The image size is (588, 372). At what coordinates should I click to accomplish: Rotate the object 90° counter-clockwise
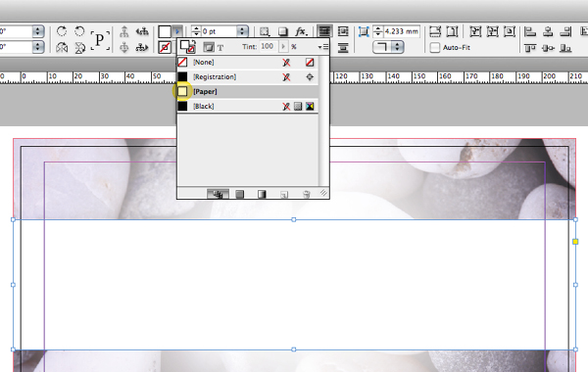(x=79, y=31)
